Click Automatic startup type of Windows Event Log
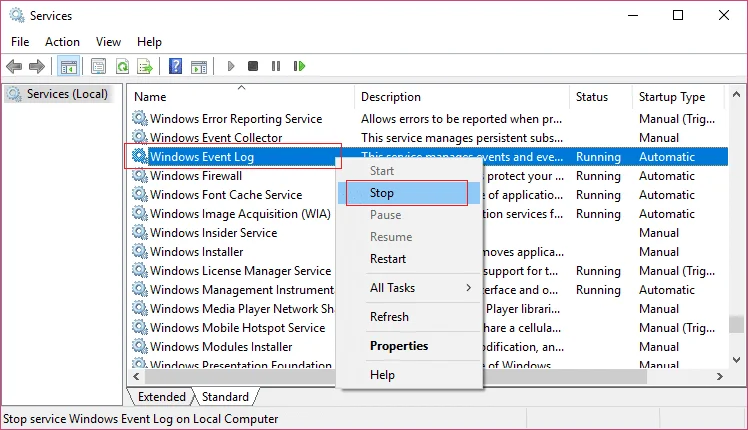 pyautogui.click(x=666, y=157)
